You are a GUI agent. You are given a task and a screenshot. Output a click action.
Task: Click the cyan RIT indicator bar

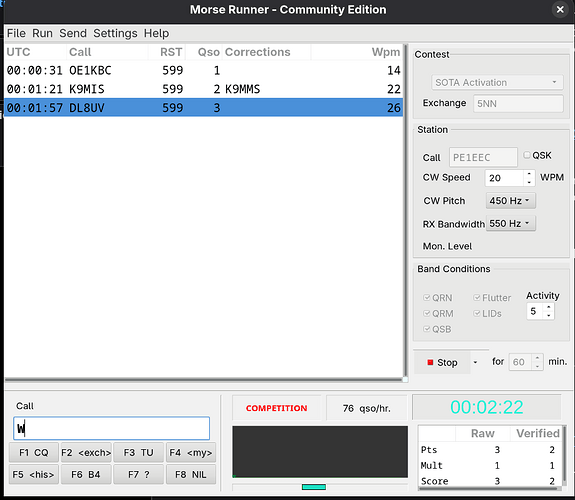click(314, 487)
